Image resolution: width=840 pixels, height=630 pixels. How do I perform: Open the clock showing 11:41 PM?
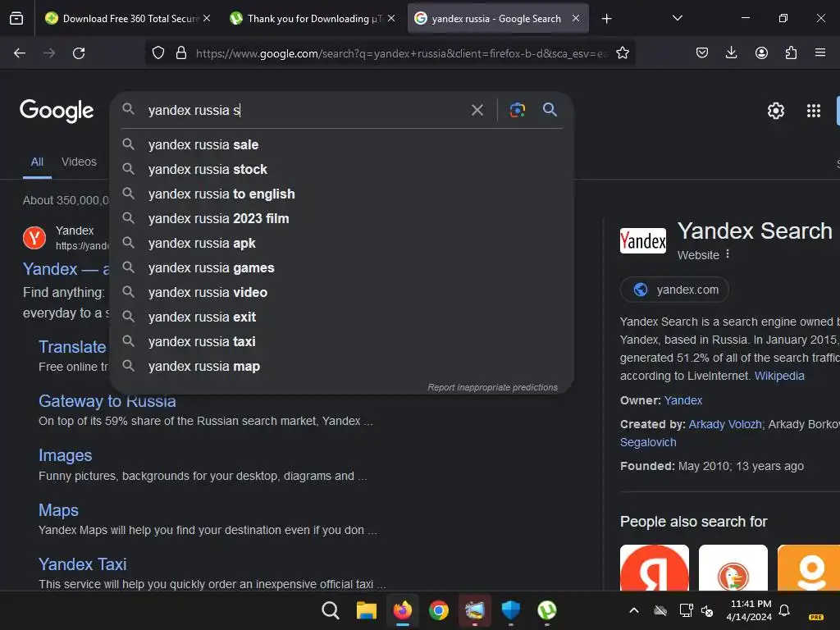point(749,610)
